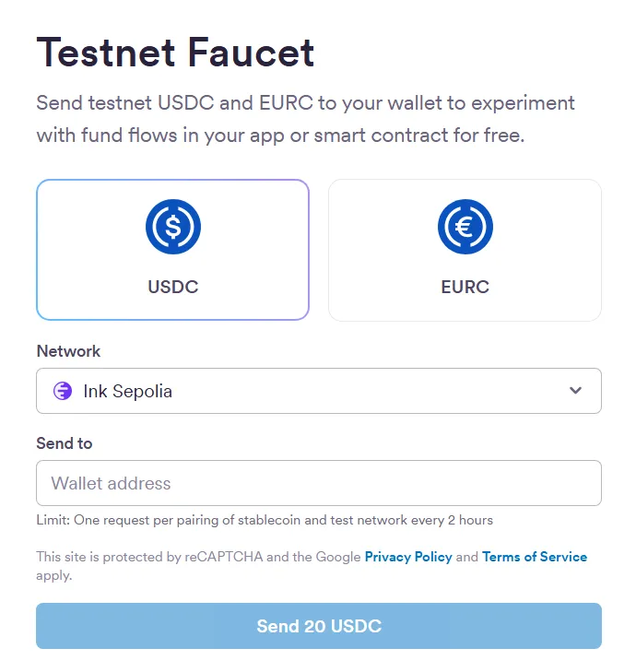This screenshot has width=636, height=672.
Task: Click the EURC euro coin icon
Action: coord(465,227)
